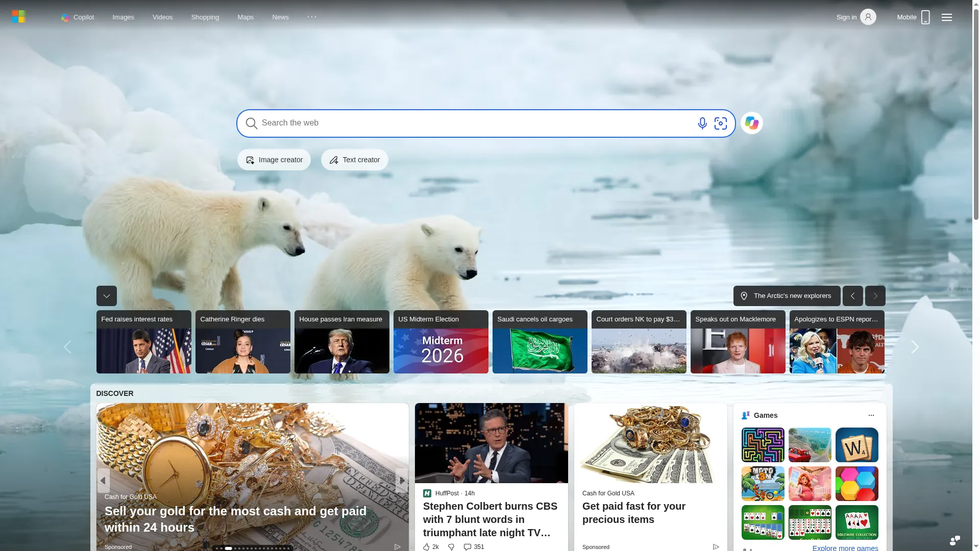Go to the Videos tab
This screenshot has height=551, width=980.
pyautogui.click(x=162, y=17)
